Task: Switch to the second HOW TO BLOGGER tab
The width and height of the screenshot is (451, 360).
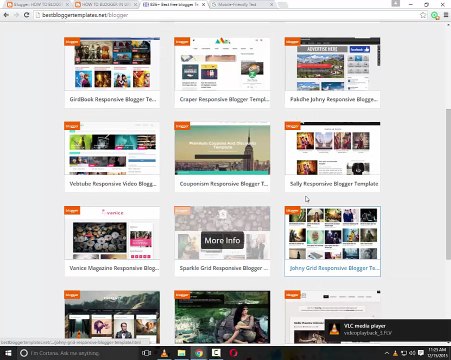Action: (x=106, y=5)
